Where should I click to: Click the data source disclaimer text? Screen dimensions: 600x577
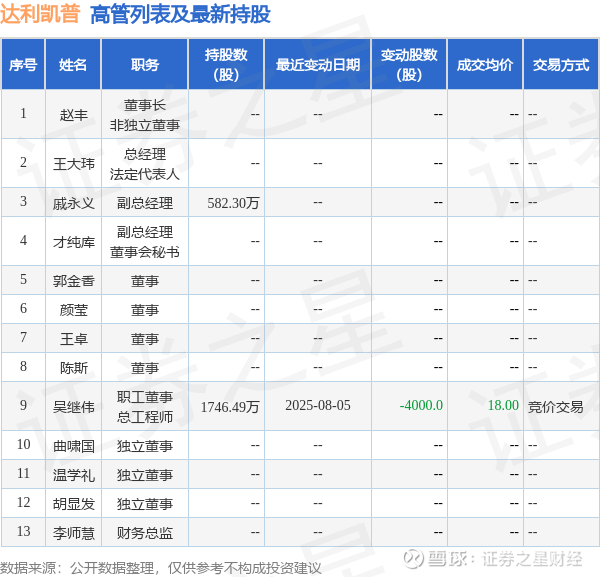coord(160,568)
